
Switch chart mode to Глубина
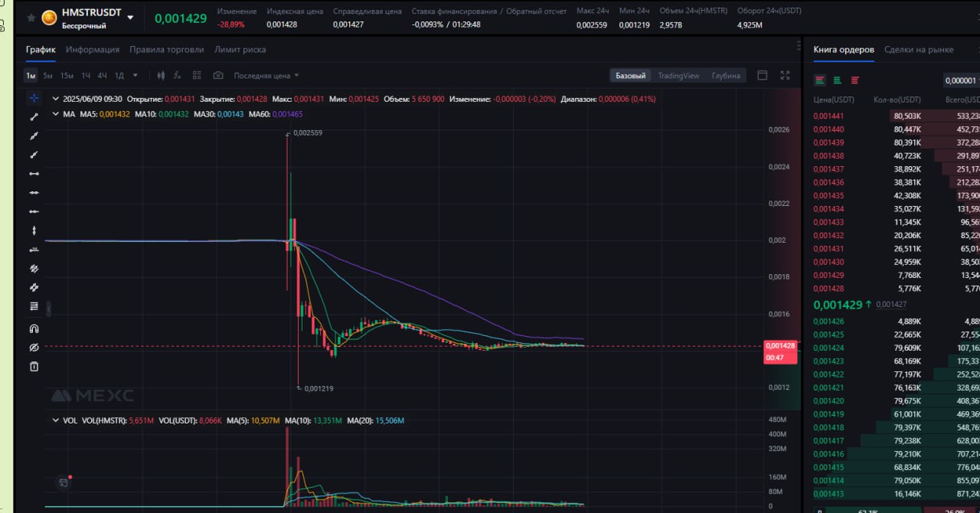pyautogui.click(x=726, y=76)
